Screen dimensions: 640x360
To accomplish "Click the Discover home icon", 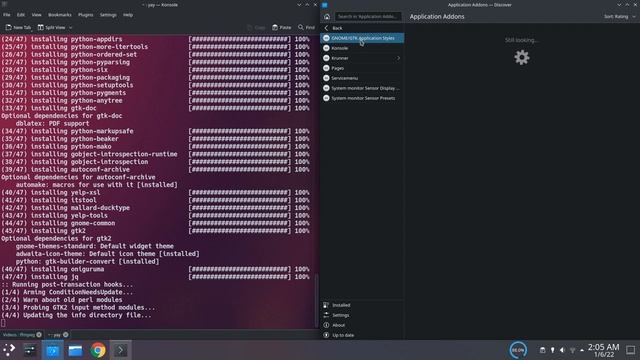I will pos(327,17).
